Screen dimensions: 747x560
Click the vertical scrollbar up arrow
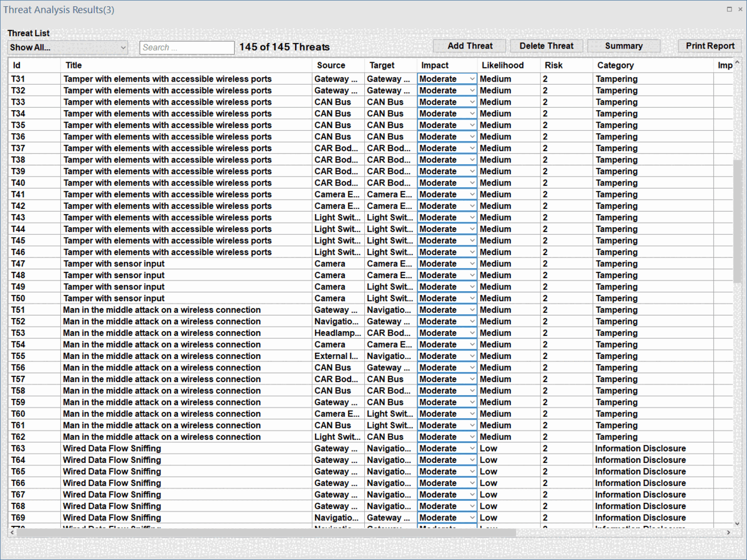tap(738, 63)
